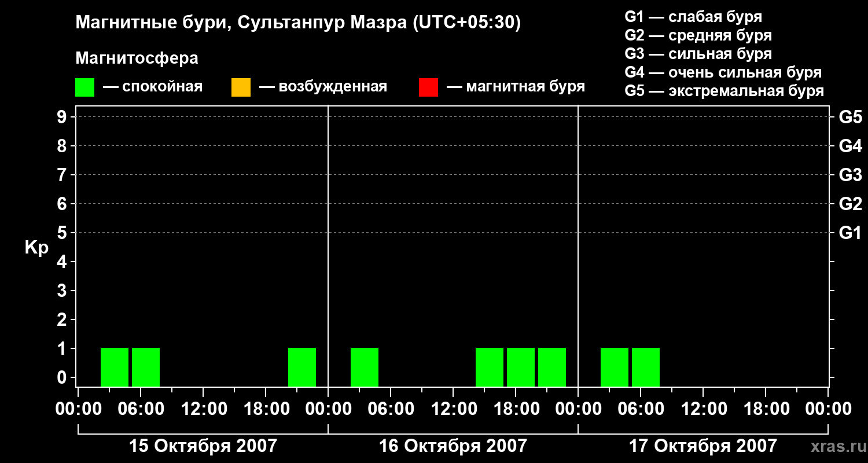Click the last green bar on 15 October

pos(302,367)
